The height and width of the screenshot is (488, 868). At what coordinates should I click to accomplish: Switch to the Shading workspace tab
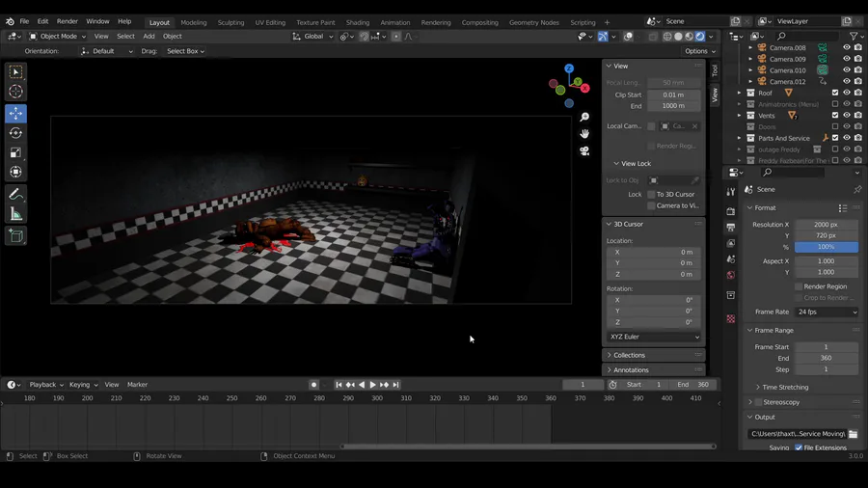[358, 23]
